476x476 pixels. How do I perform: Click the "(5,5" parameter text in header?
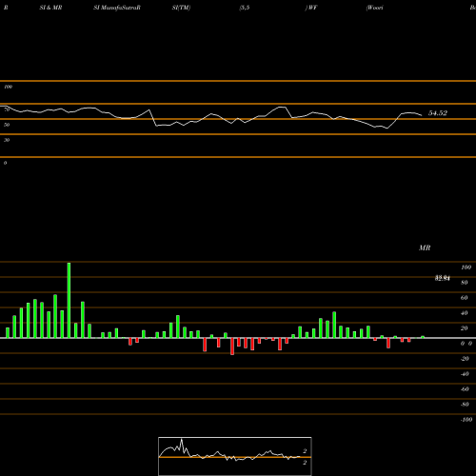245,8
